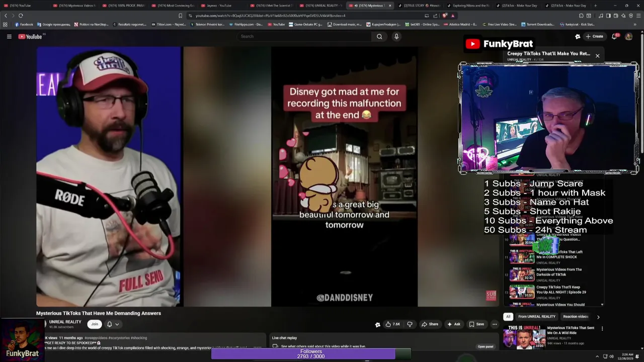Open the Facebook bookmark
Screen dimensions: 644x362
(x=24, y=24)
